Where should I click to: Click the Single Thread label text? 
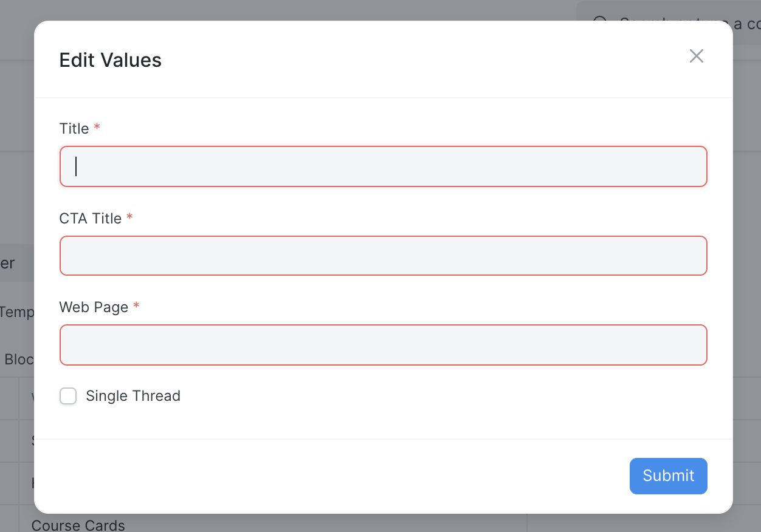tap(133, 395)
